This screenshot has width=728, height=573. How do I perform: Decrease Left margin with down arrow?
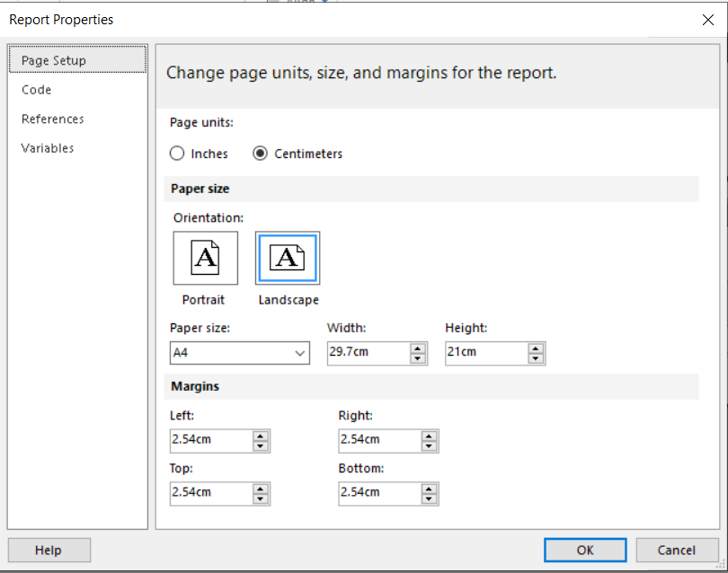tap(261, 445)
